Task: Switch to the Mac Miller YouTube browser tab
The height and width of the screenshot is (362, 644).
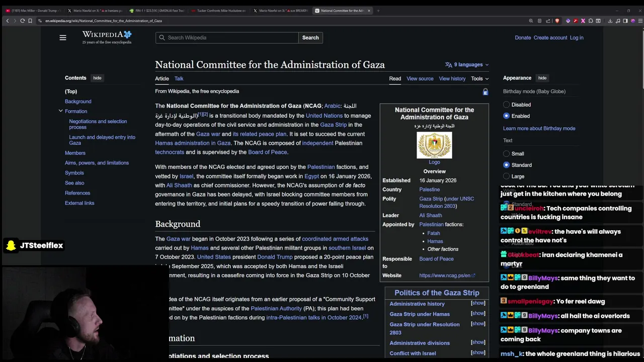Action: (33, 11)
